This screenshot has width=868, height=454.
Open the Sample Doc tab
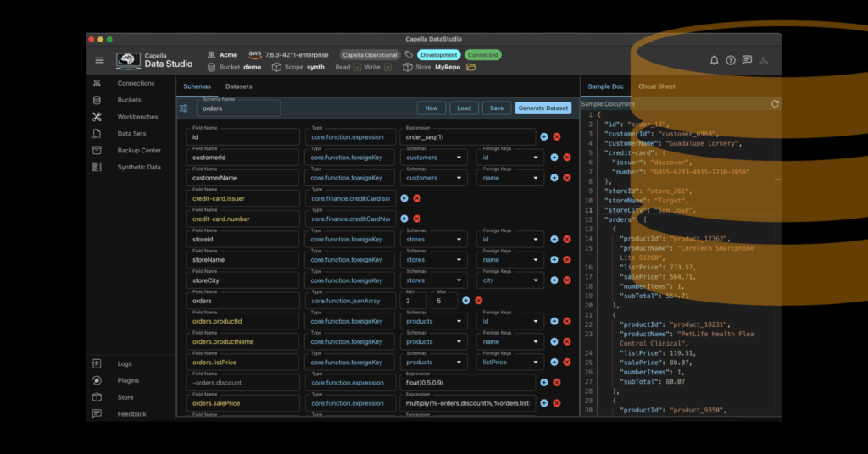pyautogui.click(x=605, y=86)
